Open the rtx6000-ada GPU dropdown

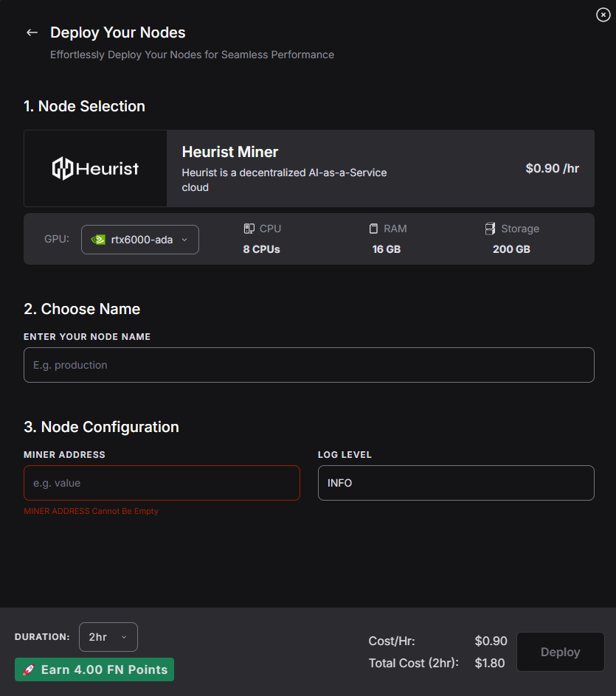140,240
